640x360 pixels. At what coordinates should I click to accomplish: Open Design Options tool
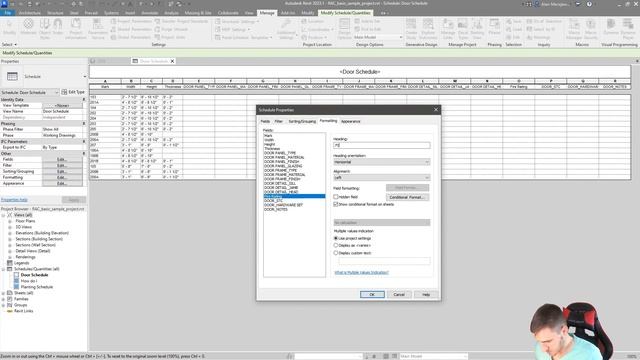[x=344, y=29]
